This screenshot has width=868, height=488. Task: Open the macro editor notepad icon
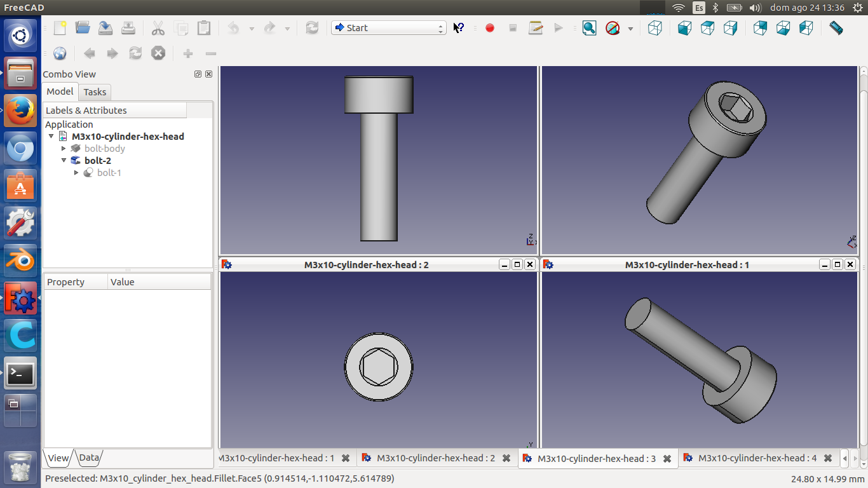click(x=536, y=28)
